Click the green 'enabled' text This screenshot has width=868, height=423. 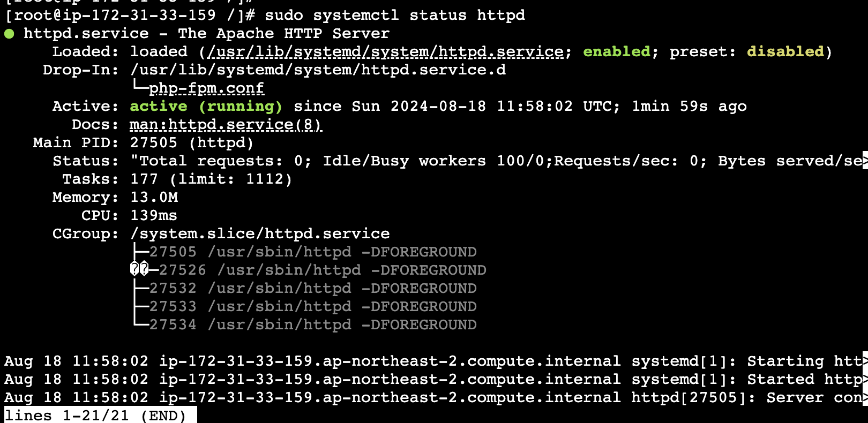pos(617,52)
